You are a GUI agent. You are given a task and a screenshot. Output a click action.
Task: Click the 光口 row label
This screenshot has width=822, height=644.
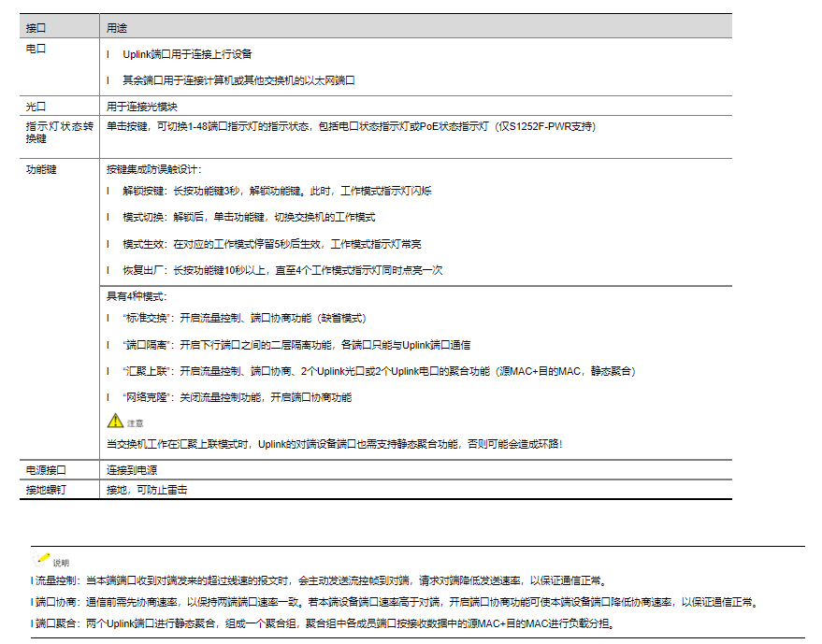[36, 107]
